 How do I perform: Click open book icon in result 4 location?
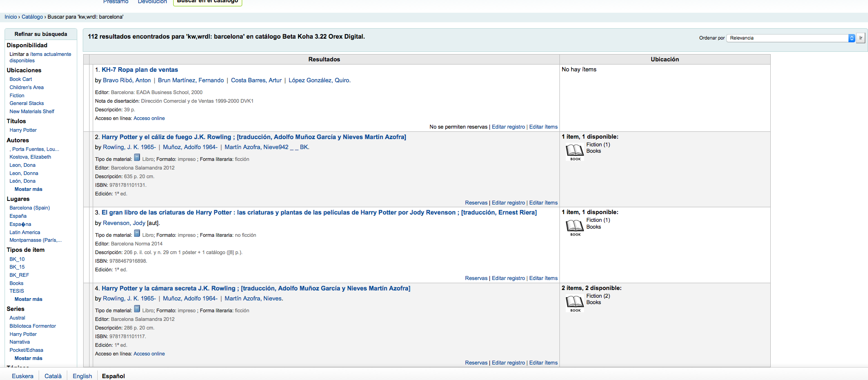click(574, 302)
